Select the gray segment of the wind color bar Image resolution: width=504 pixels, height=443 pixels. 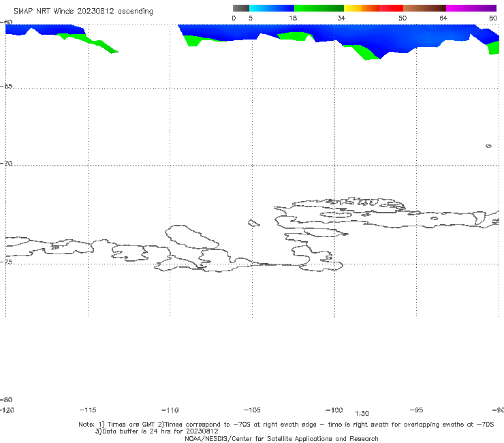(x=241, y=8)
